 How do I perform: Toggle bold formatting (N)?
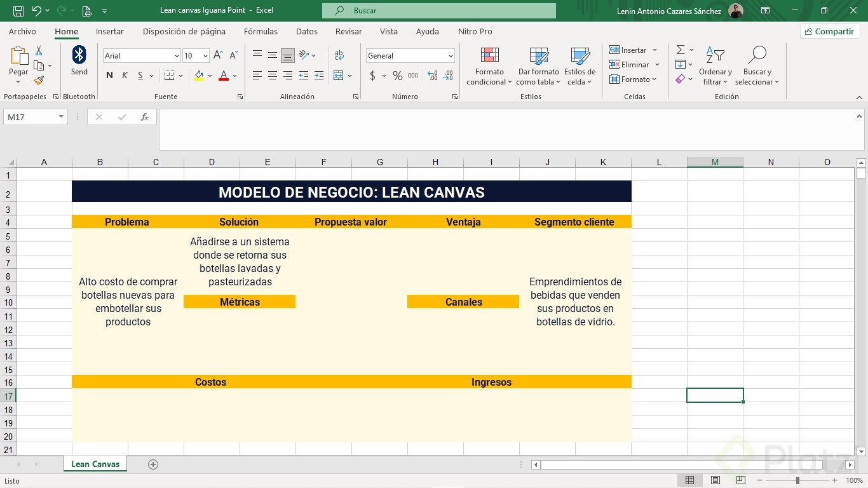click(x=109, y=76)
